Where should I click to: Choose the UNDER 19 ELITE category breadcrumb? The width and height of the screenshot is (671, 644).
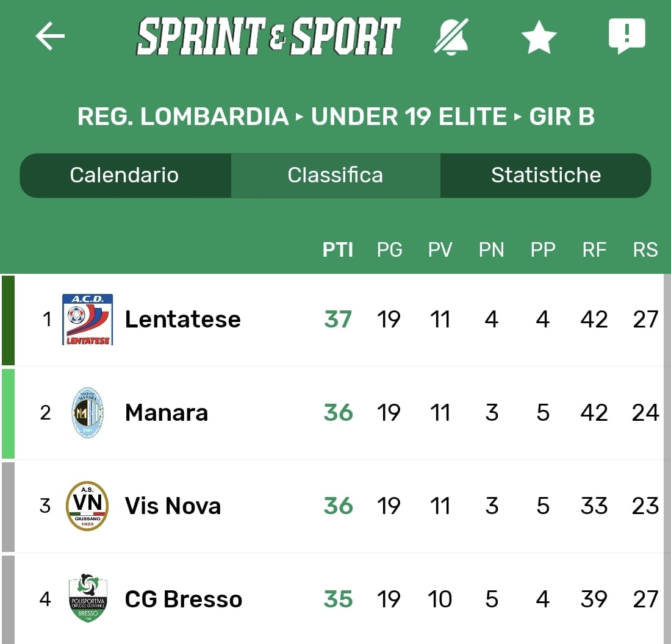(x=409, y=116)
